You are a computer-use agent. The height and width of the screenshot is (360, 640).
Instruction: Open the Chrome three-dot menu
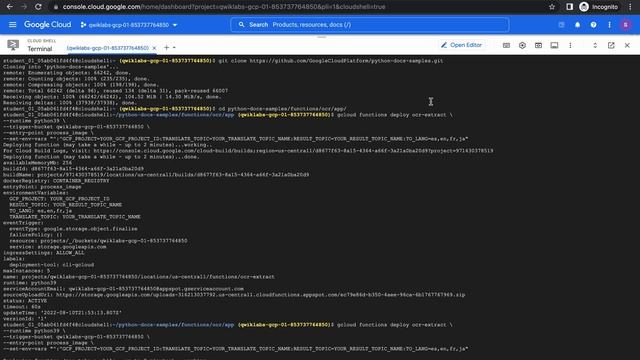(631, 7)
